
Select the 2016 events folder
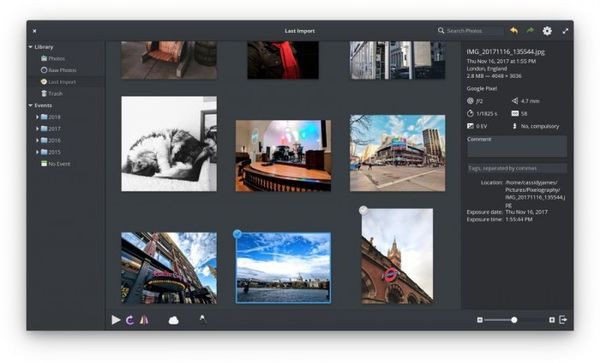pyautogui.click(x=54, y=140)
